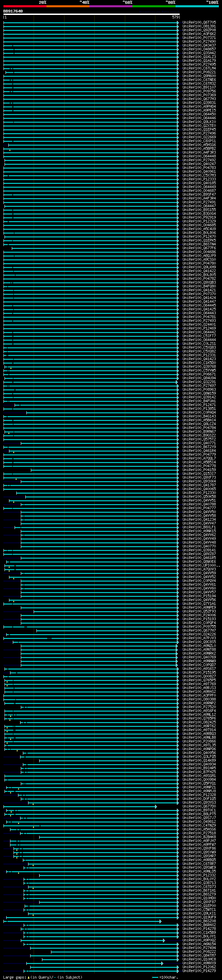Select hit label UniRef100_Q50K58
The height and width of the screenshot is (980, 222).
(199, 496)
